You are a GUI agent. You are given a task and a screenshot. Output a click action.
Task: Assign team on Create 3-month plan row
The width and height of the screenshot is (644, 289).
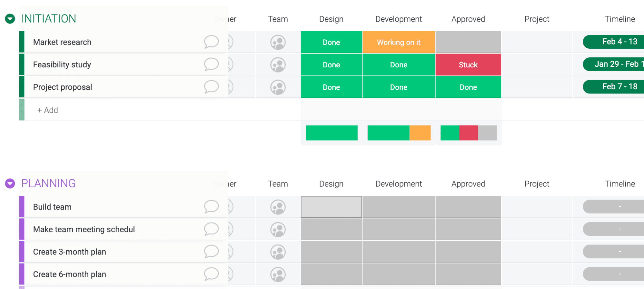point(278,252)
